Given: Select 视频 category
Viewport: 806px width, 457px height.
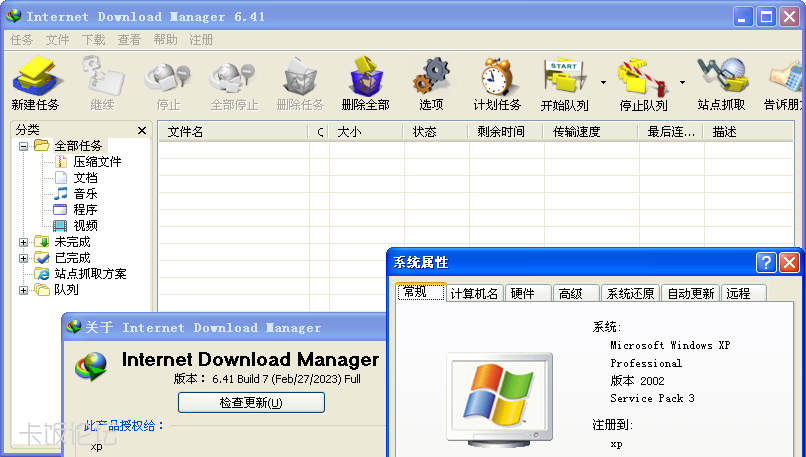Looking at the screenshot, I should pyautogui.click(x=76, y=226).
